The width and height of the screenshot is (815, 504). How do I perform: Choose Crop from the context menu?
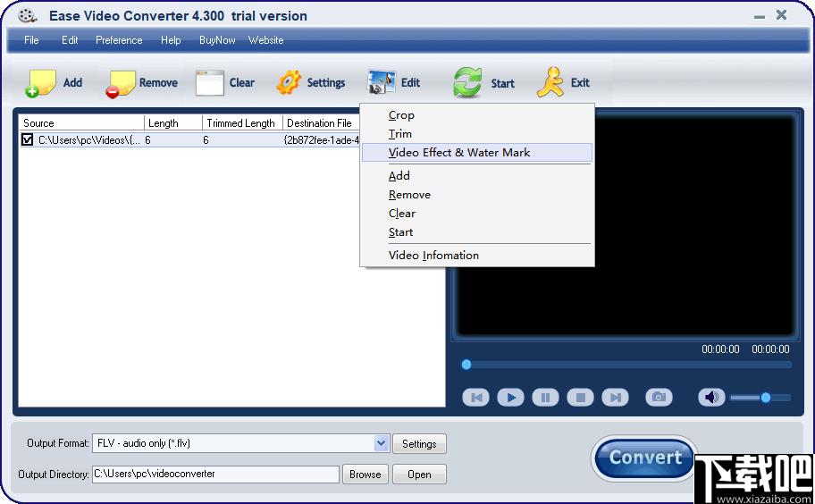[x=401, y=115]
